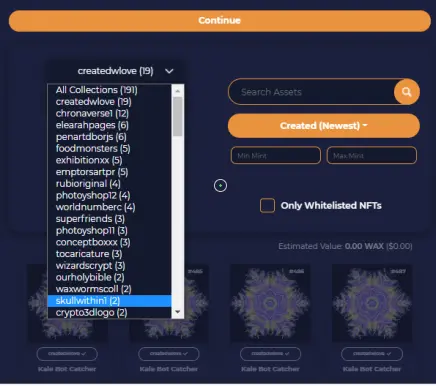Click first card's Kale Bot Catcher title
The height and width of the screenshot is (386, 436).
click(x=67, y=369)
